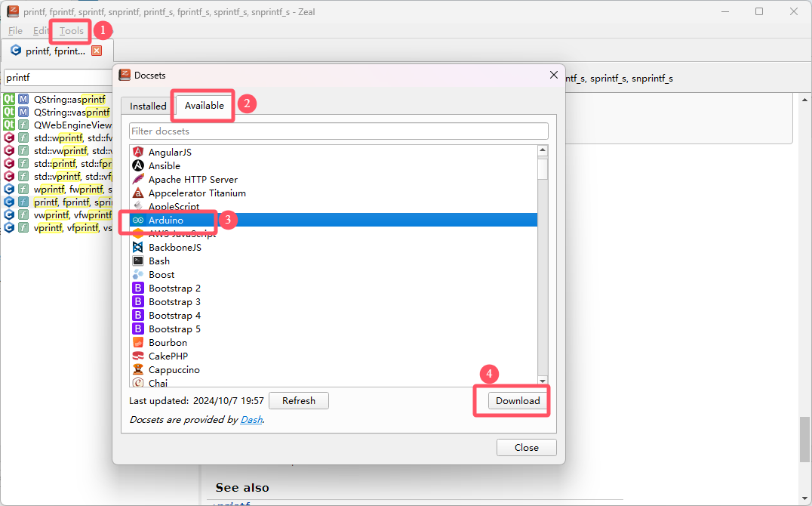812x506 pixels.
Task: Click the docset list scroll-up arrow
Action: click(x=543, y=150)
